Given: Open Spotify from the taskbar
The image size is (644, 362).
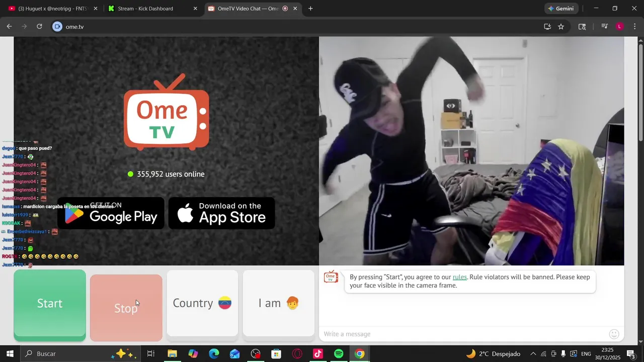Looking at the screenshot, I should (339, 353).
